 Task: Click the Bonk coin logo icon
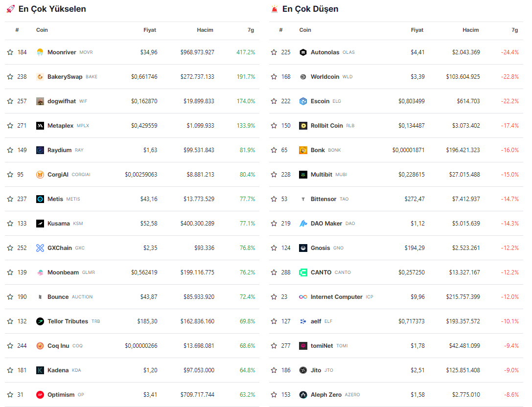click(x=303, y=150)
